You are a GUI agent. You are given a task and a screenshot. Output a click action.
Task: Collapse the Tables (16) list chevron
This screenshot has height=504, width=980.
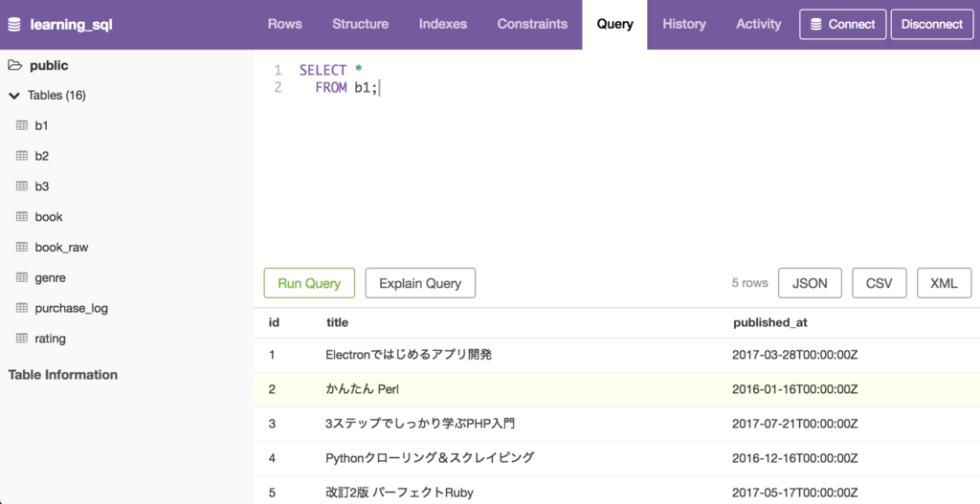point(13,96)
